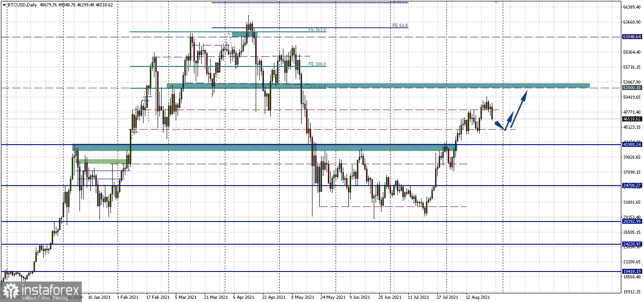Select the short blue downward arrow
The image size is (644, 302).
pos(500,125)
